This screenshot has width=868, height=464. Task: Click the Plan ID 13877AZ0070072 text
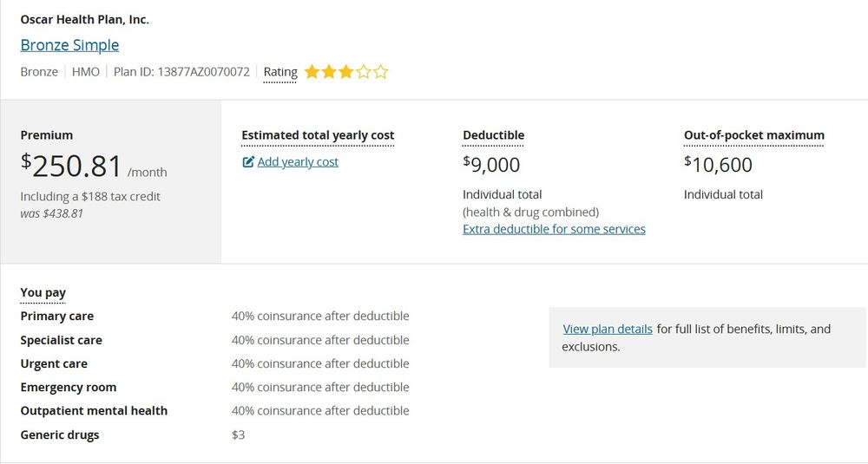point(181,72)
